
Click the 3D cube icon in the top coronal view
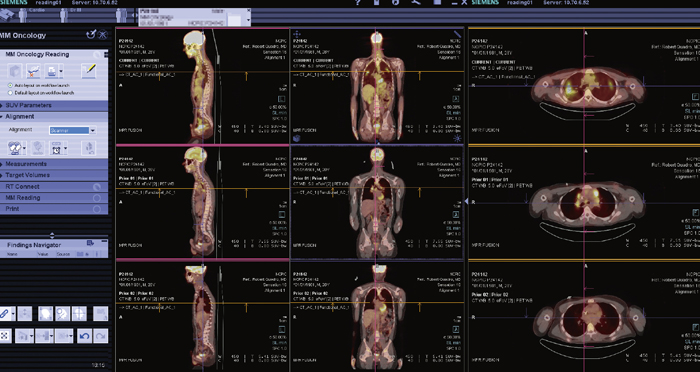[297, 138]
